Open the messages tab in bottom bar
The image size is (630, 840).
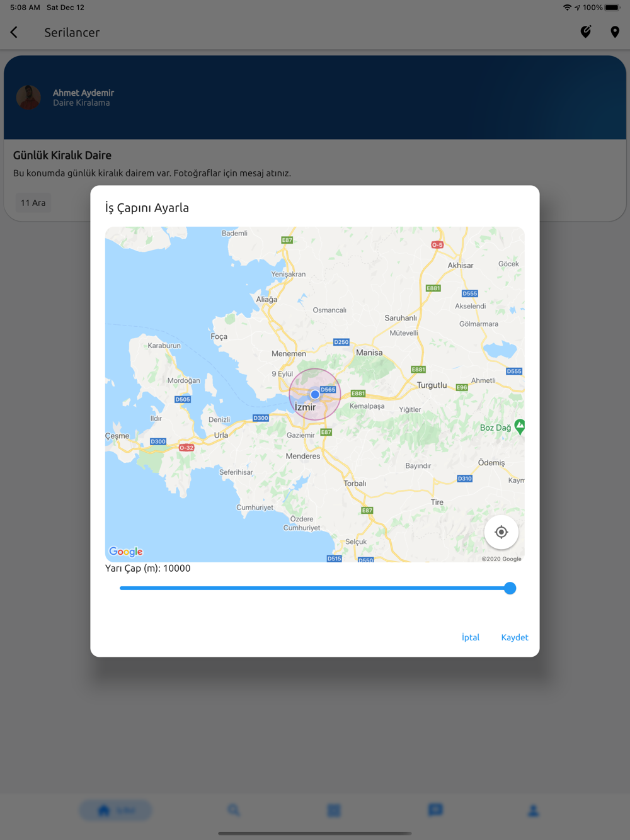[x=435, y=810]
